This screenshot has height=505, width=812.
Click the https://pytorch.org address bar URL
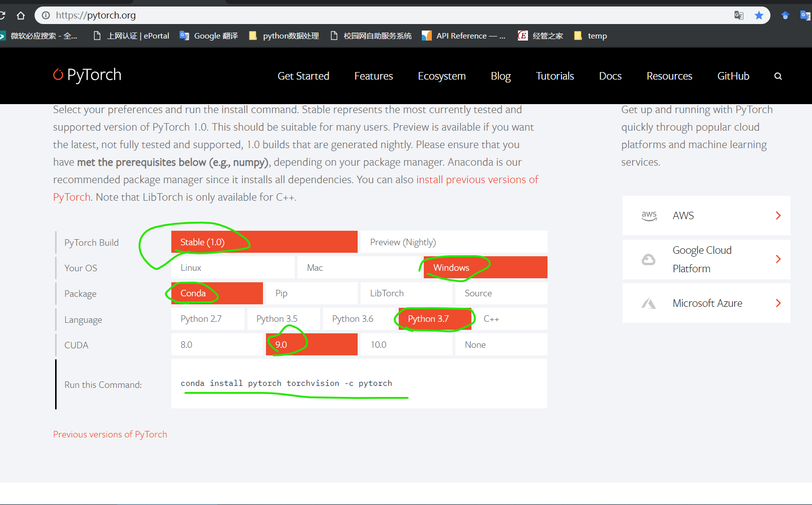point(96,16)
